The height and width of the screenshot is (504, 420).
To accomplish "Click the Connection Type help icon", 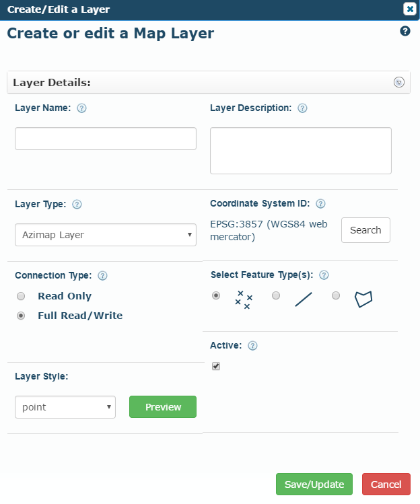I will coord(102,275).
